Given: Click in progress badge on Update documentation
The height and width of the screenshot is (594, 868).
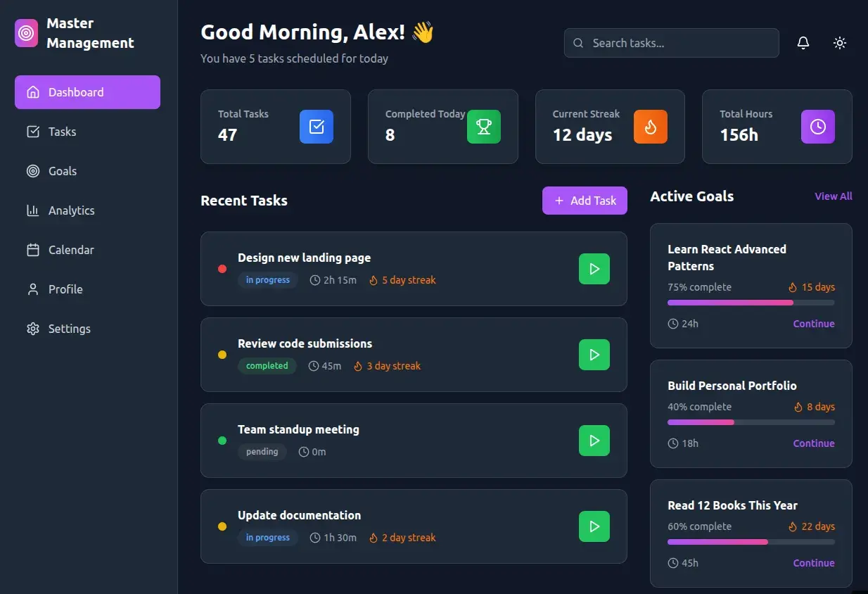Looking at the screenshot, I should tap(268, 538).
